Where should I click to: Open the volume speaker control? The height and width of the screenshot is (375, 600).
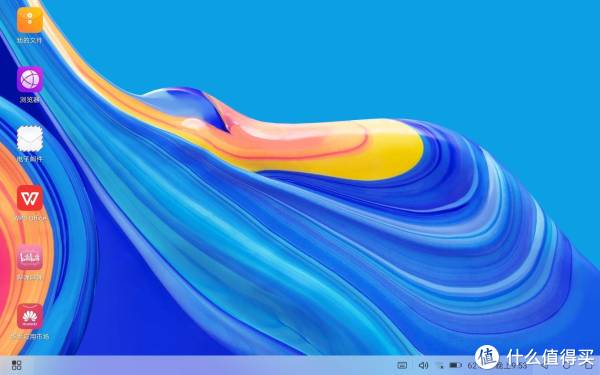pyautogui.click(x=423, y=365)
